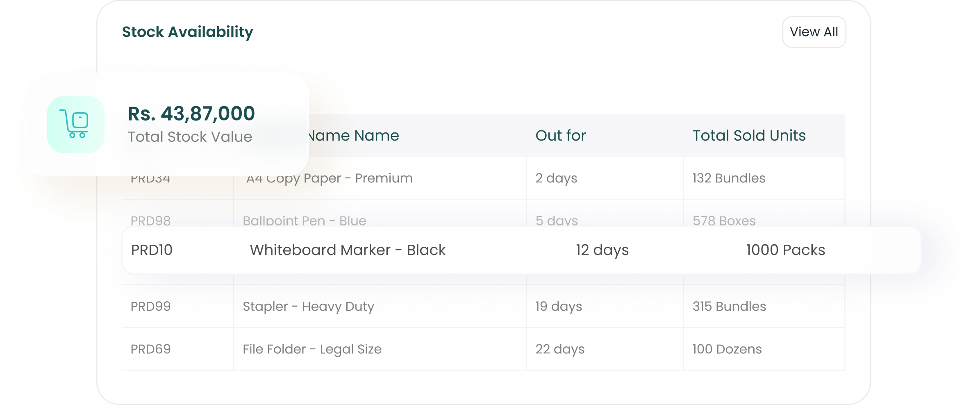The image size is (980, 405).
Task: Click the 1000 Packs sold units value
Action: pyautogui.click(x=785, y=250)
